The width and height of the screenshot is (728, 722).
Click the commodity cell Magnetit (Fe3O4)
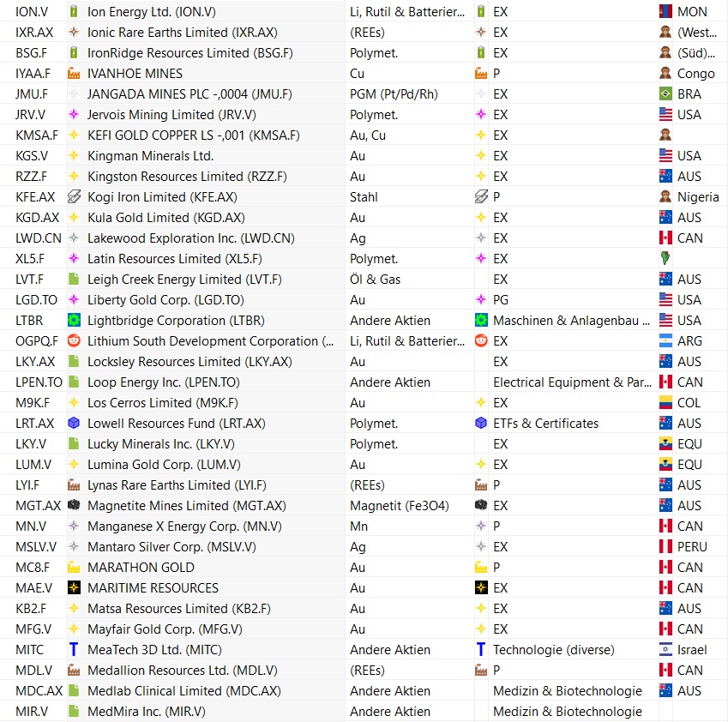[400, 505]
